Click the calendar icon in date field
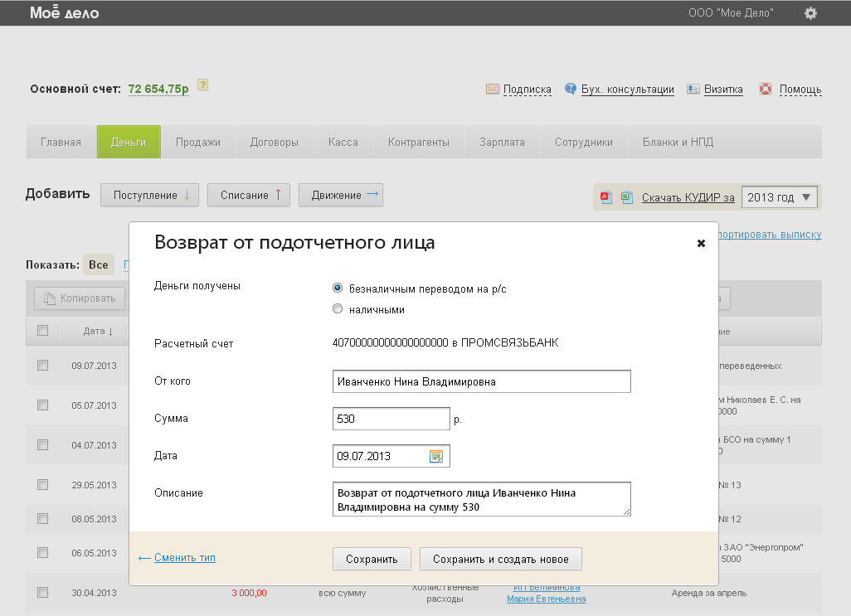 click(436, 456)
